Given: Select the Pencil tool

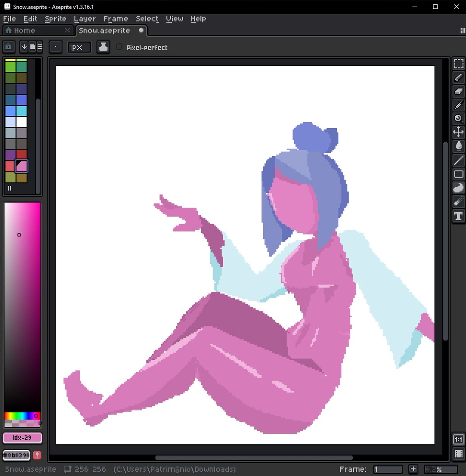Looking at the screenshot, I should 458,77.
